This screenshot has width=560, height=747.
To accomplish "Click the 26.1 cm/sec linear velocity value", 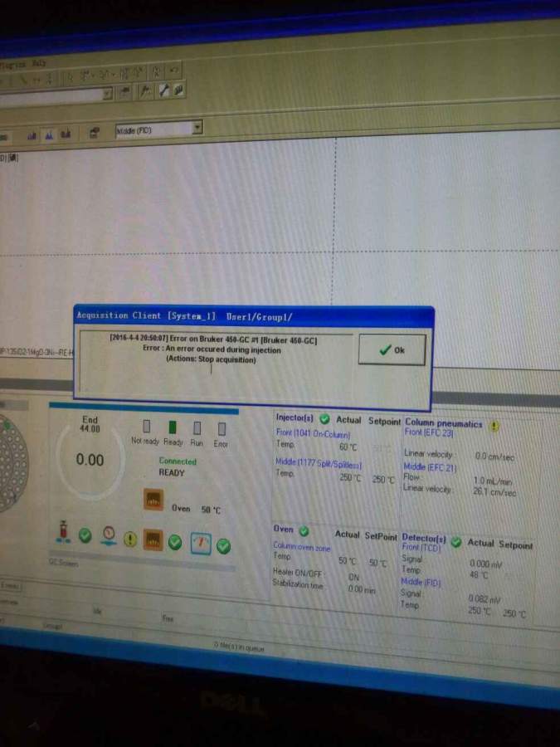I will tap(494, 491).
